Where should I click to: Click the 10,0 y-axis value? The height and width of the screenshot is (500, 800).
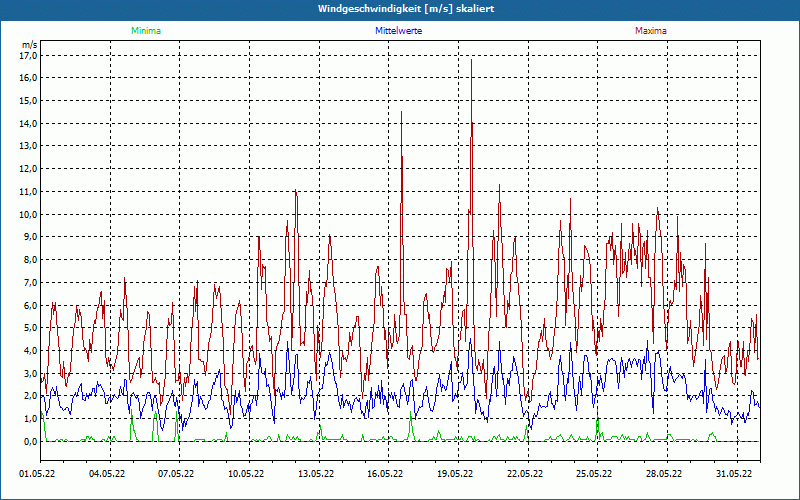pyautogui.click(x=30, y=214)
